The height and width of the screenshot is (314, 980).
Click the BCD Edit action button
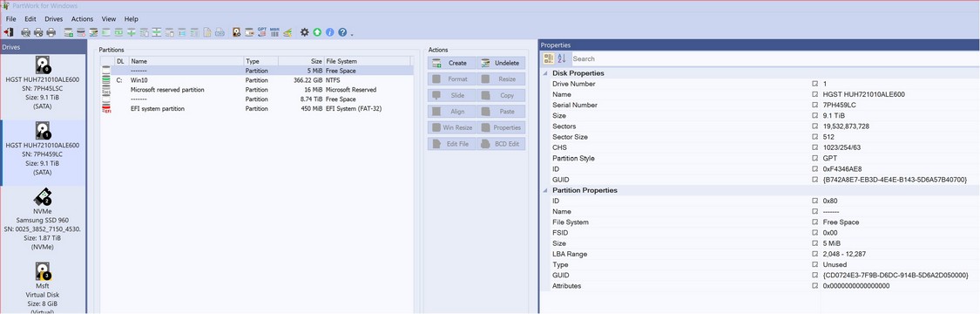(501, 144)
